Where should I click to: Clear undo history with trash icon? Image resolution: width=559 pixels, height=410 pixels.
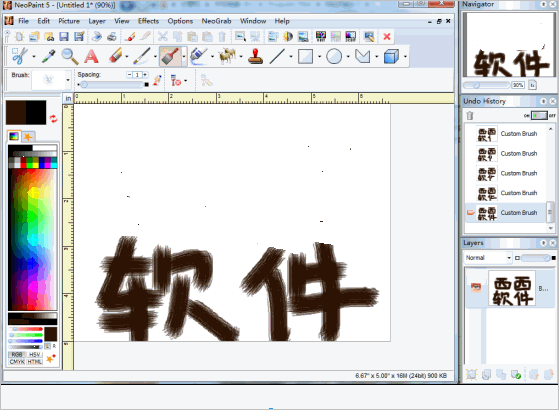coord(470,116)
